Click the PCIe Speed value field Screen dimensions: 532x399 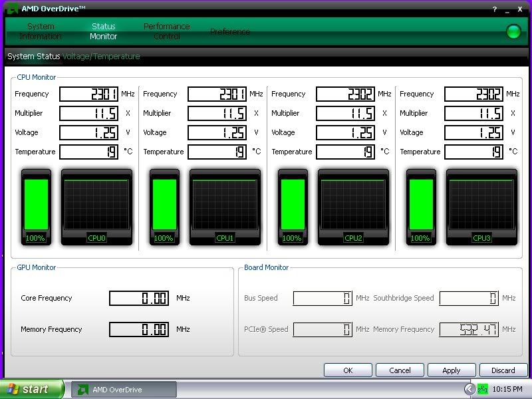coord(323,329)
